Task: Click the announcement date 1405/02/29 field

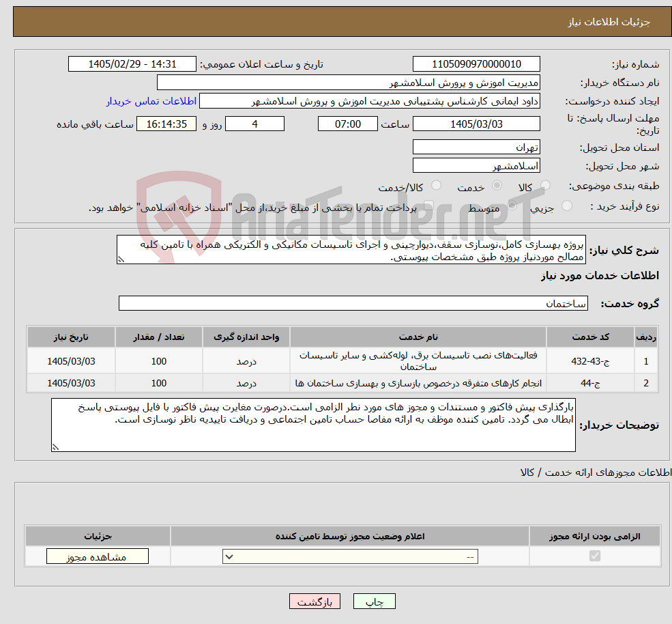Action: tap(132, 64)
